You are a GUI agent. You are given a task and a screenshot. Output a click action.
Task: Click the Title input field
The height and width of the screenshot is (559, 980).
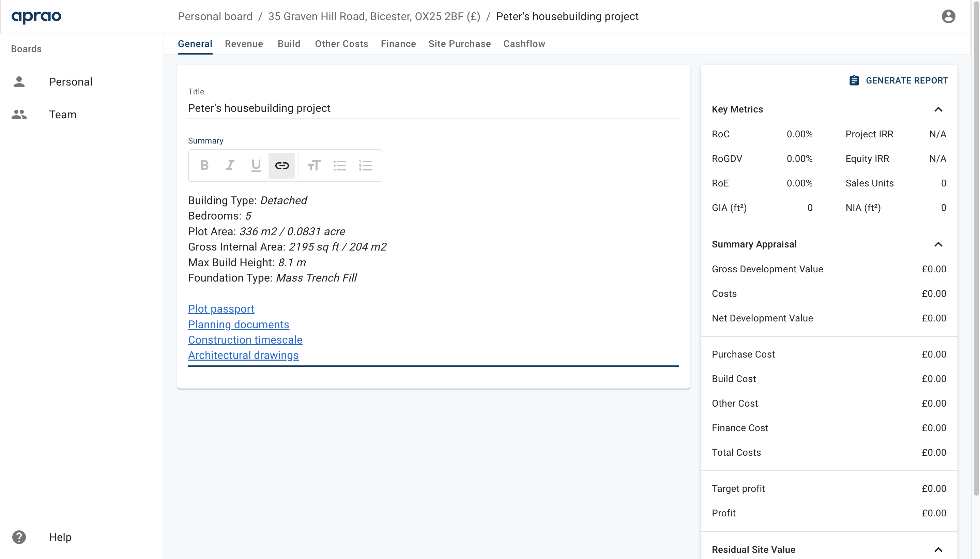pos(433,108)
